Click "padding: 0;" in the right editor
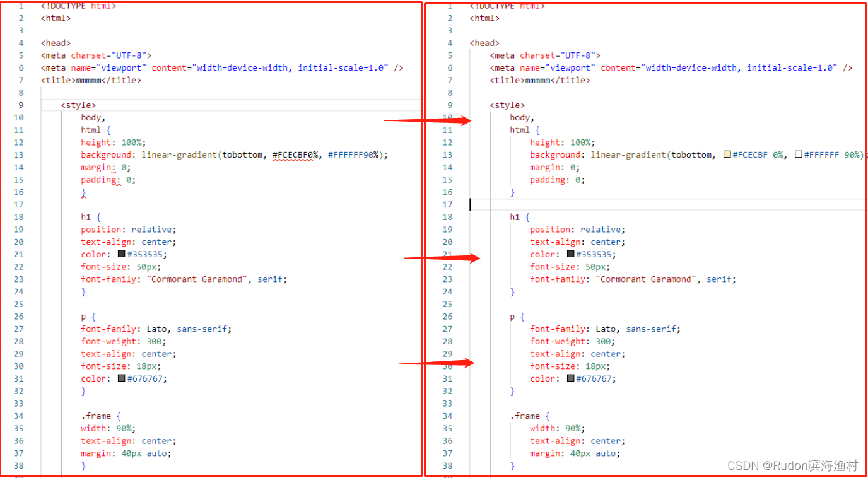Viewport: 868px width, 478px height. coord(558,180)
